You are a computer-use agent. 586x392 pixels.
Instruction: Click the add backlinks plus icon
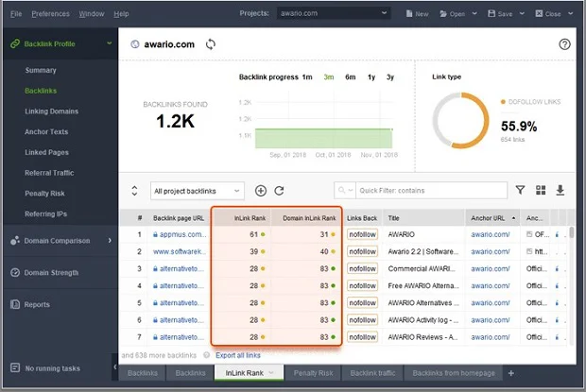point(261,191)
